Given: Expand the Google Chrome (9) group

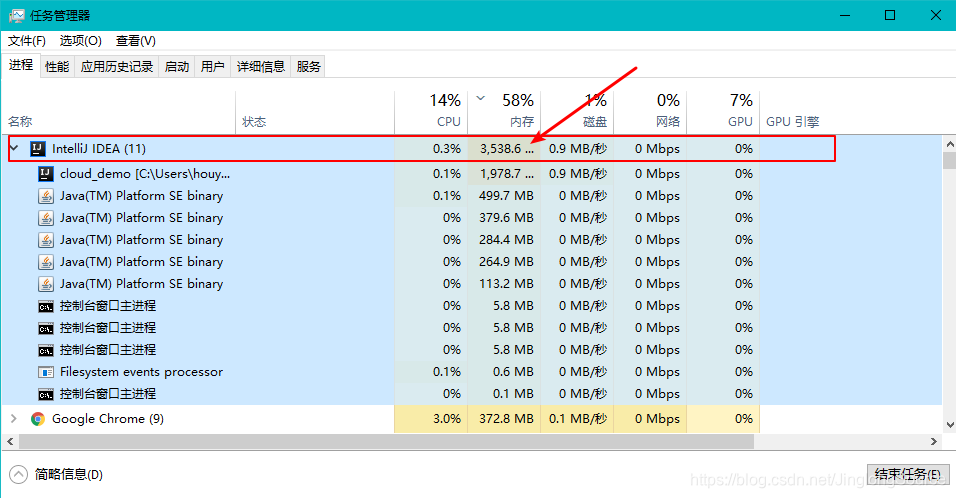Looking at the screenshot, I should click(x=13, y=419).
